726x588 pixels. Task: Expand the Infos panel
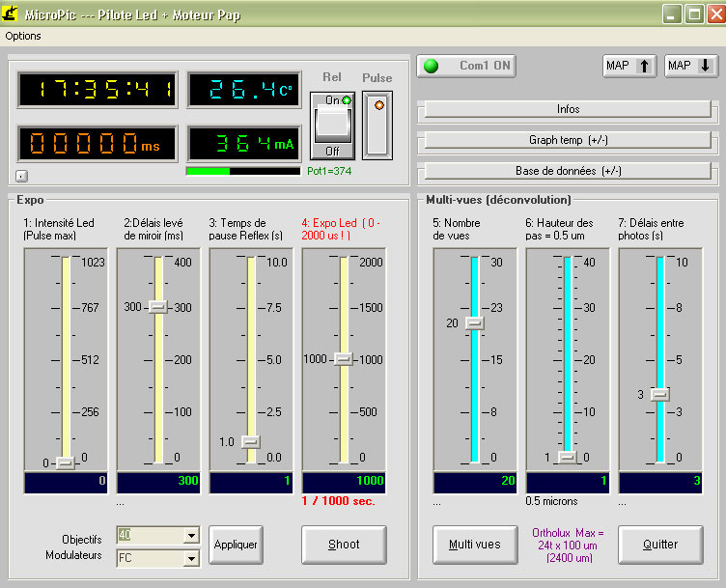tap(568, 109)
